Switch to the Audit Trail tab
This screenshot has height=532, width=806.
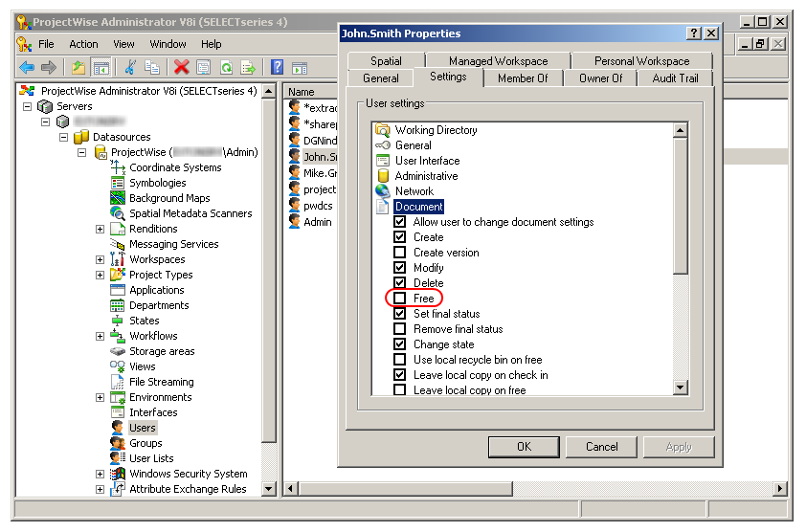tap(675, 78)
